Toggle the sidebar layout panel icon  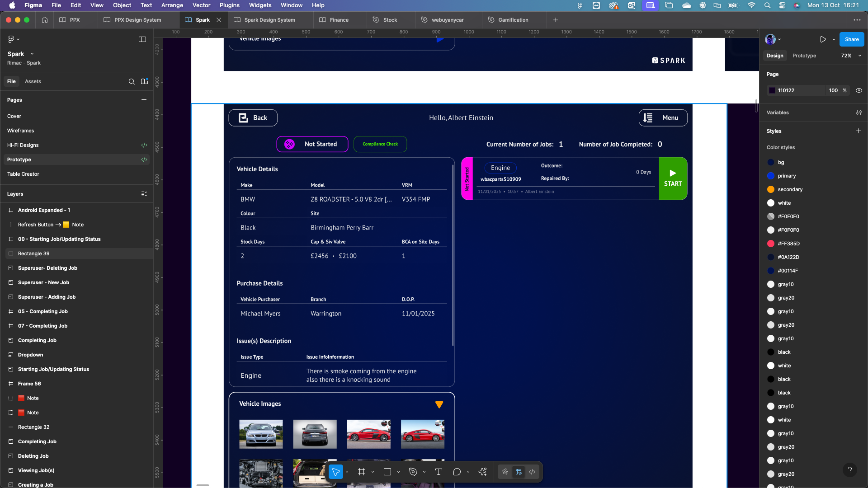pyautogui.click(x=142, y=39)
